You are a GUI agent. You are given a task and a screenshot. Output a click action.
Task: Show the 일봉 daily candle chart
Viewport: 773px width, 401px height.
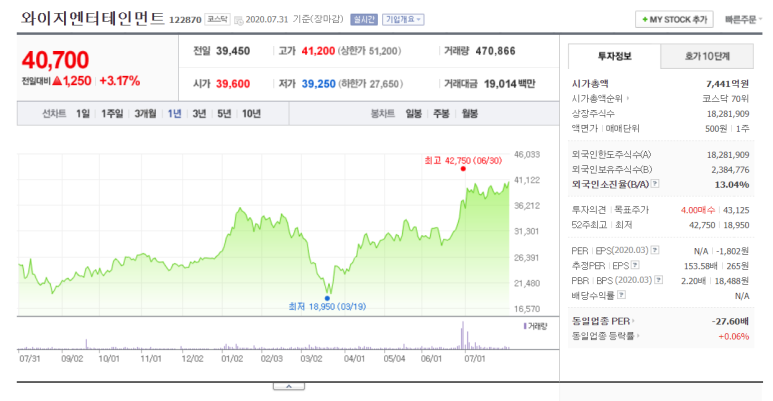(414, 114)
